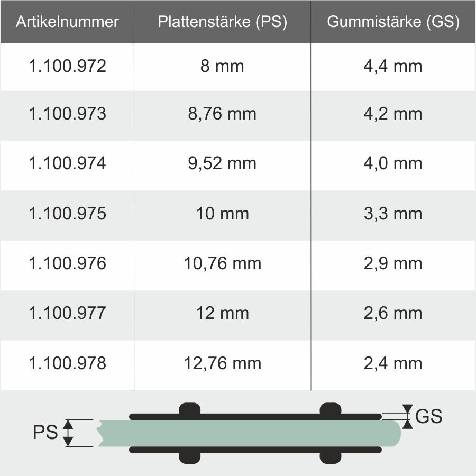
Task: Click the Artikelnummer column header
Action: click(x=67, y=22)
